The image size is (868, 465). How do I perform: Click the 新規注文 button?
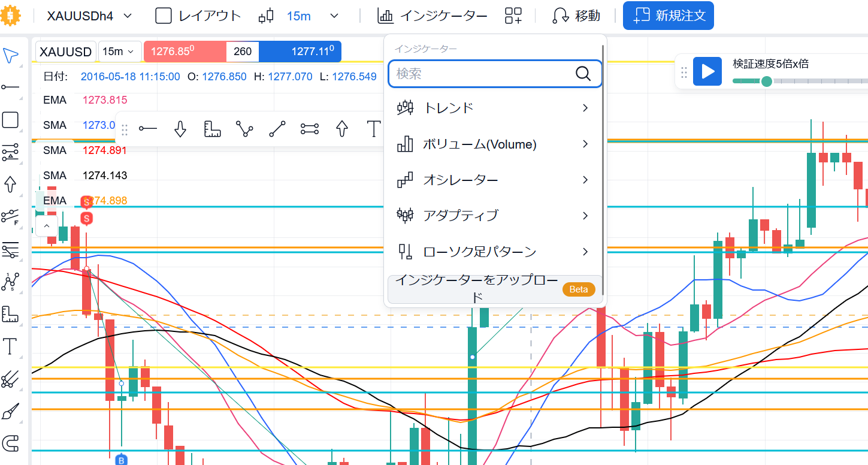pyautogui.click(x=668, y=16)
